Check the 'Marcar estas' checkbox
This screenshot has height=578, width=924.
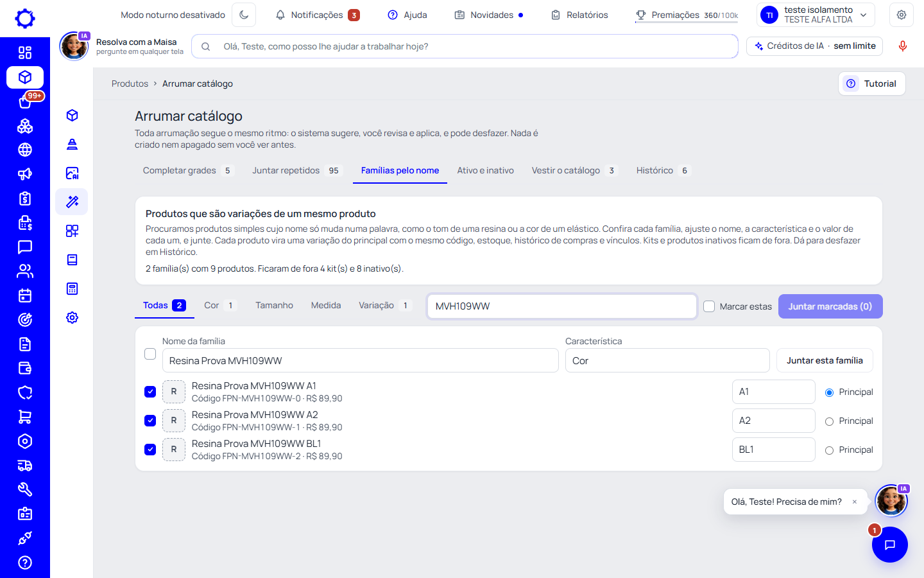[x=709, y=306]
